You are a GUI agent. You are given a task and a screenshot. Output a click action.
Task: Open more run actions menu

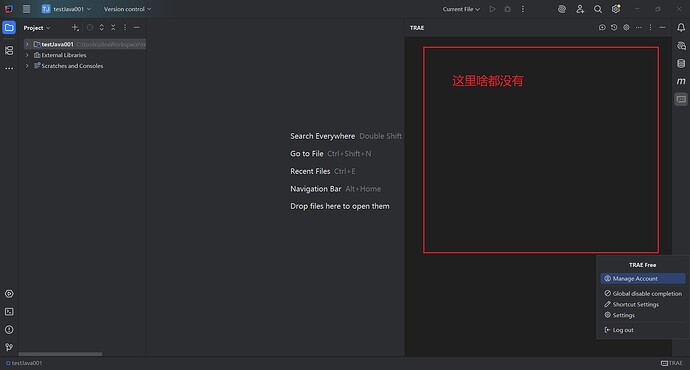click(523, 9)
